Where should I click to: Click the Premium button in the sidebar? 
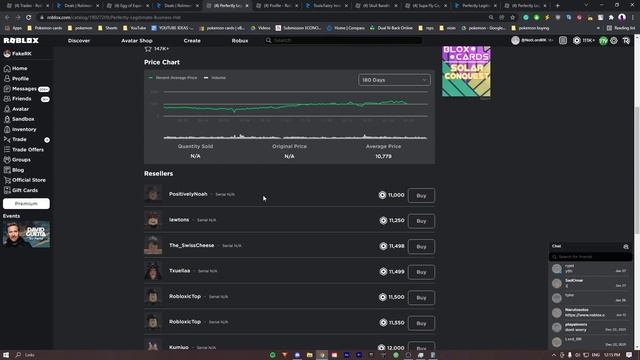coord(26,203)
